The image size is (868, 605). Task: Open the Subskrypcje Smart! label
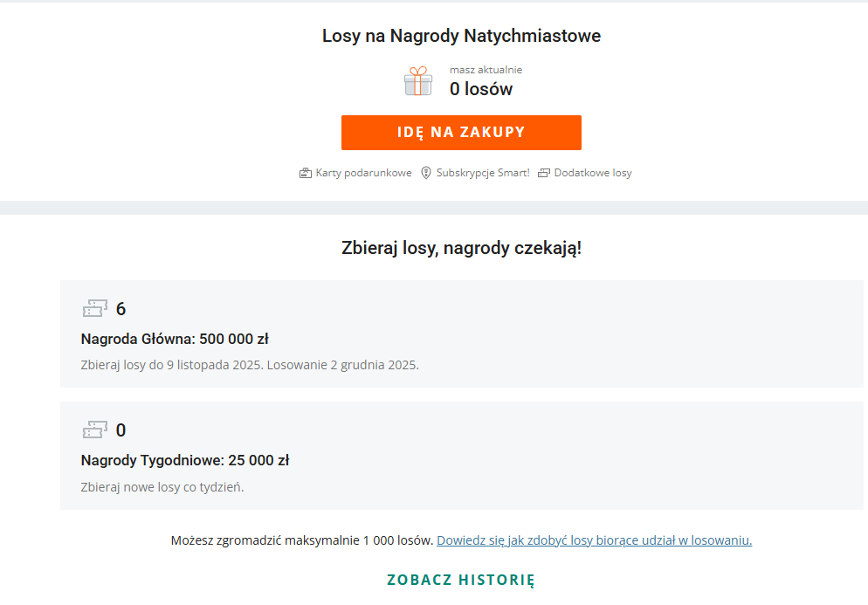[483, 173]
